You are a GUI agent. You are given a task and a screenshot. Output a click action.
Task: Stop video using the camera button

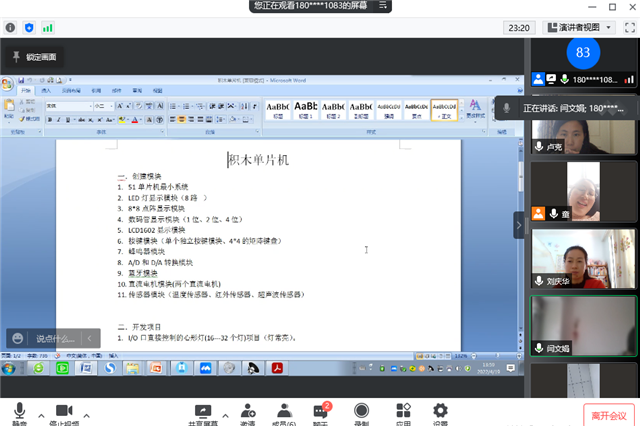[65, 411]
